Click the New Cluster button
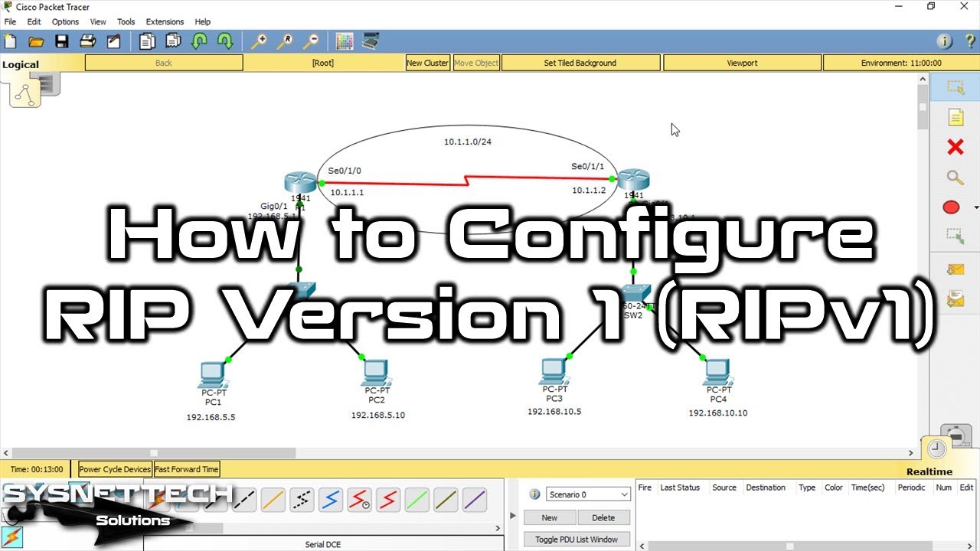980x551 pixels. (x=428, y=63)
